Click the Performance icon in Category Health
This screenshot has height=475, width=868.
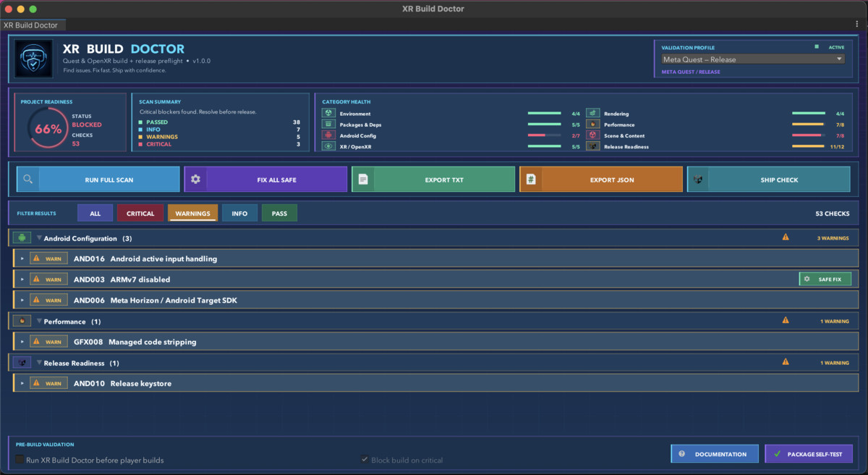(592, 125)
